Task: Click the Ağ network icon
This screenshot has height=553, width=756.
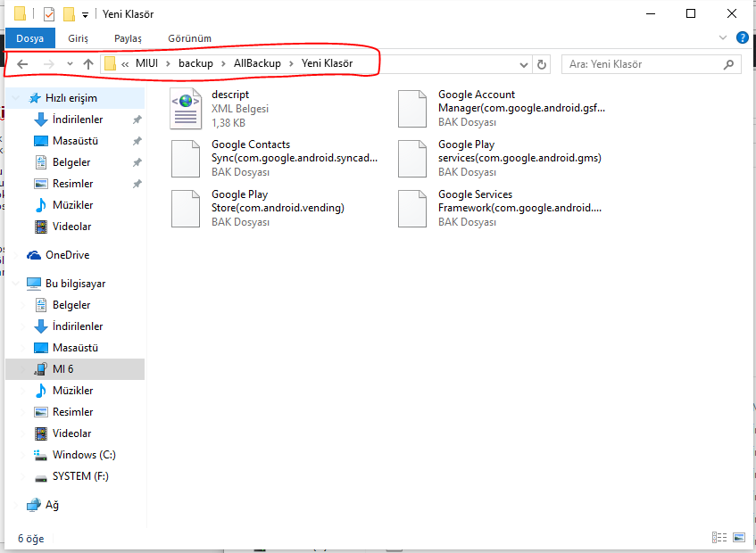Action: pos(34,505)
